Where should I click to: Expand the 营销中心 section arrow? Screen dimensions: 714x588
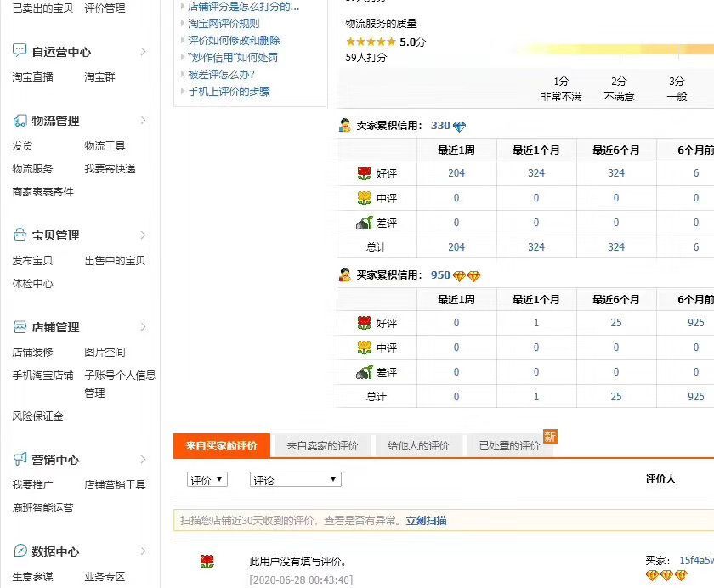click(144, 459)
